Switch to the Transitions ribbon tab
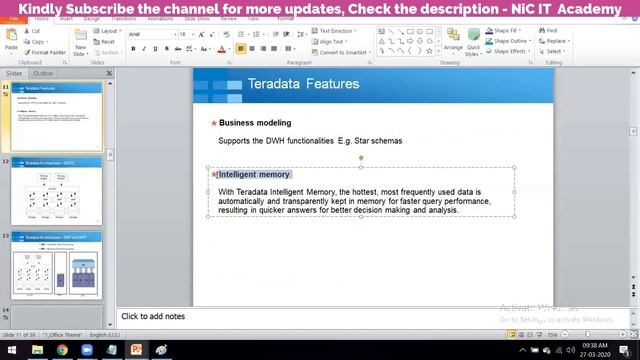Viewport: 640px width, 360px height. click(124, 19)
